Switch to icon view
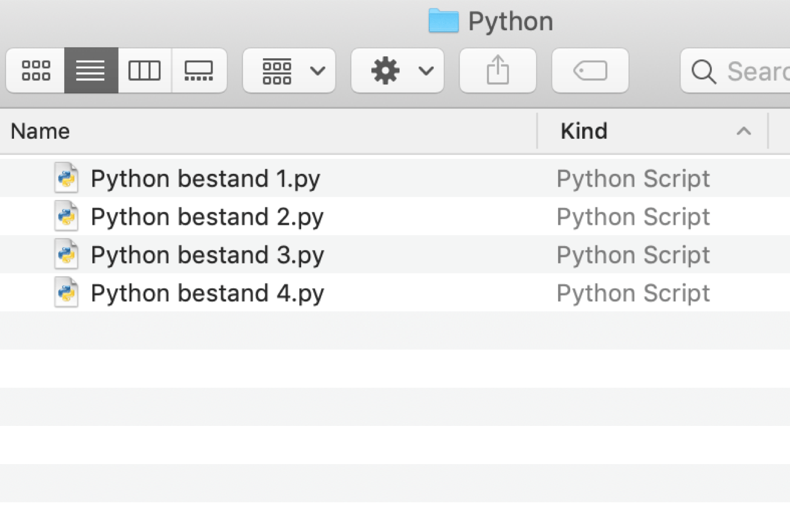Screen dimensions: 790x532 (x=36, y=71)
